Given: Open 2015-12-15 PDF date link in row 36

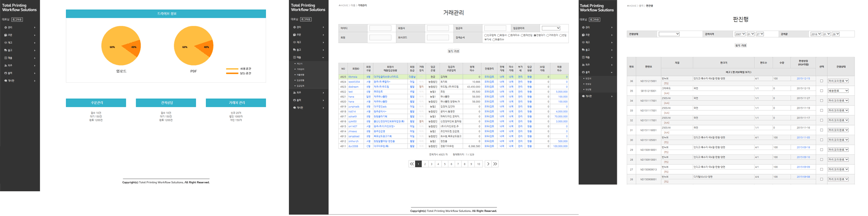Looking at the screenshot, I should tap(803, 79).
